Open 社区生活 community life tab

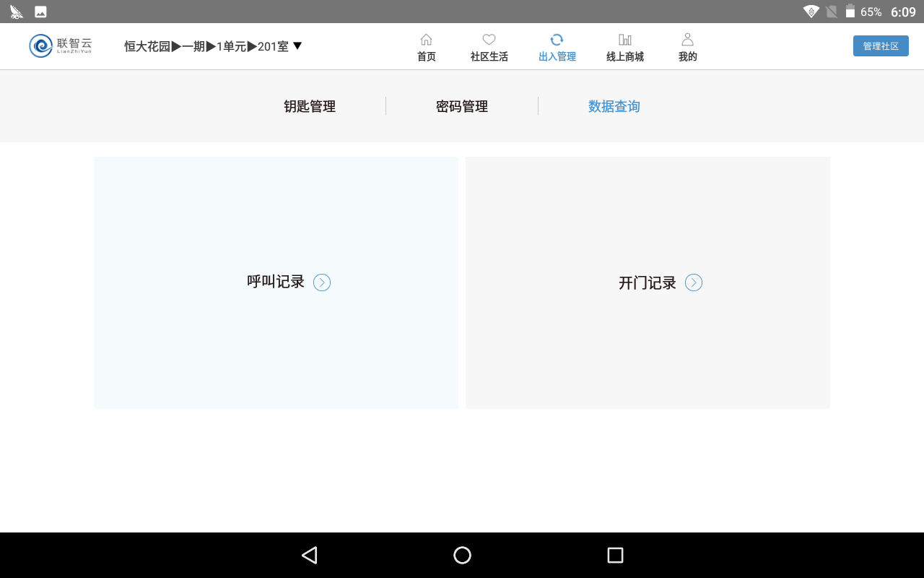489,48
